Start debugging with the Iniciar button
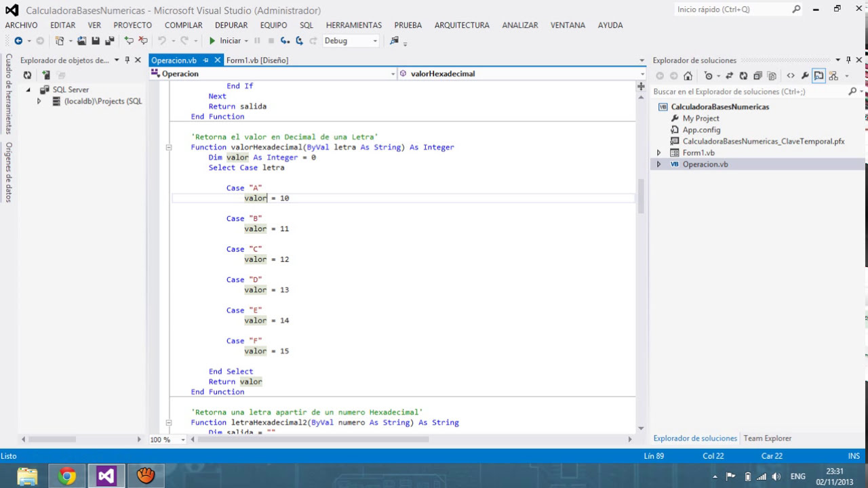The height and width of the screenshot is (488, 868). point(225,41)
